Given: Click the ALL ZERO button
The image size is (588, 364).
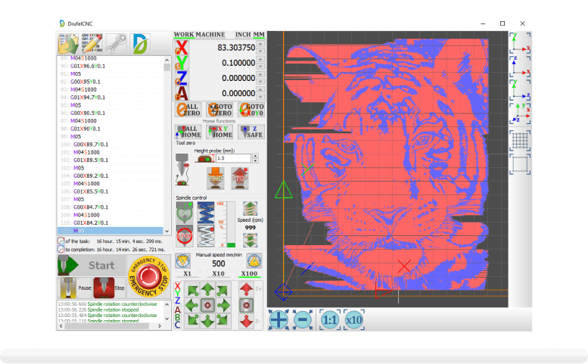Looking at the screenshot, I should (188, 110).
